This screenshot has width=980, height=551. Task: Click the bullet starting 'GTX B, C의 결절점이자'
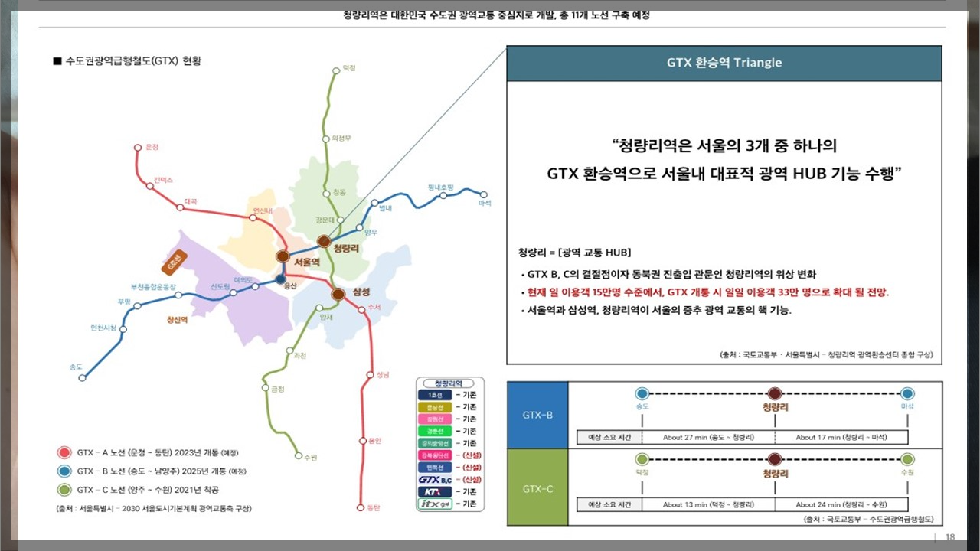[x=668, y=274]
